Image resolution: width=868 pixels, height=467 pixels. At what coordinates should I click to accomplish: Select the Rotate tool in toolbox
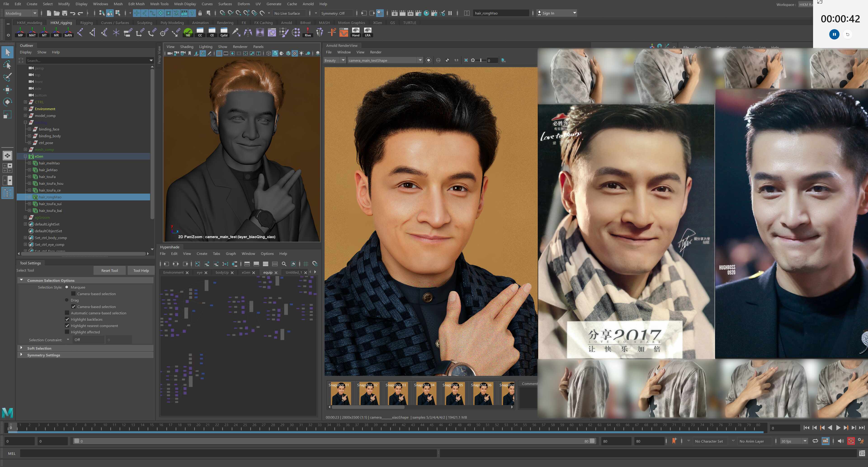pos(7,102)
